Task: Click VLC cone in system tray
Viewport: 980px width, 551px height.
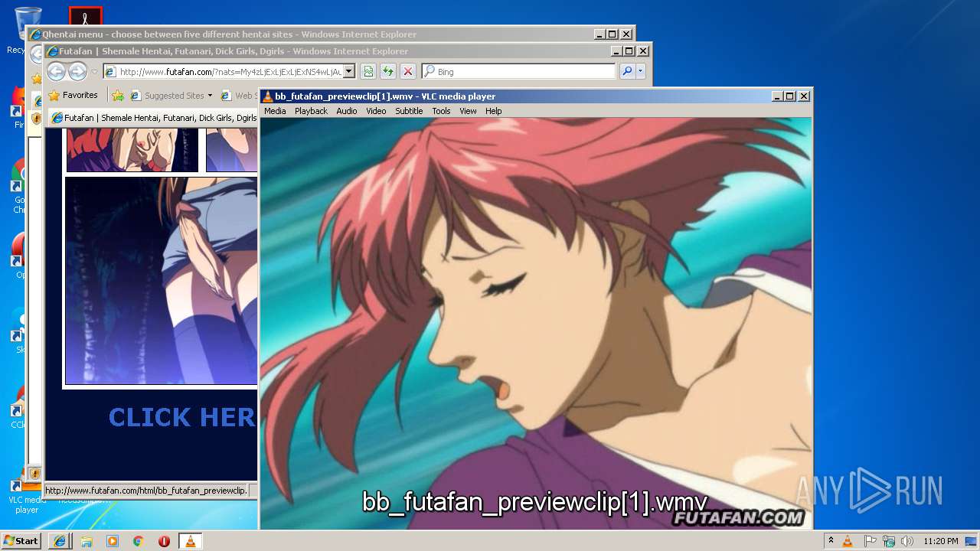Action: (848, 541)
